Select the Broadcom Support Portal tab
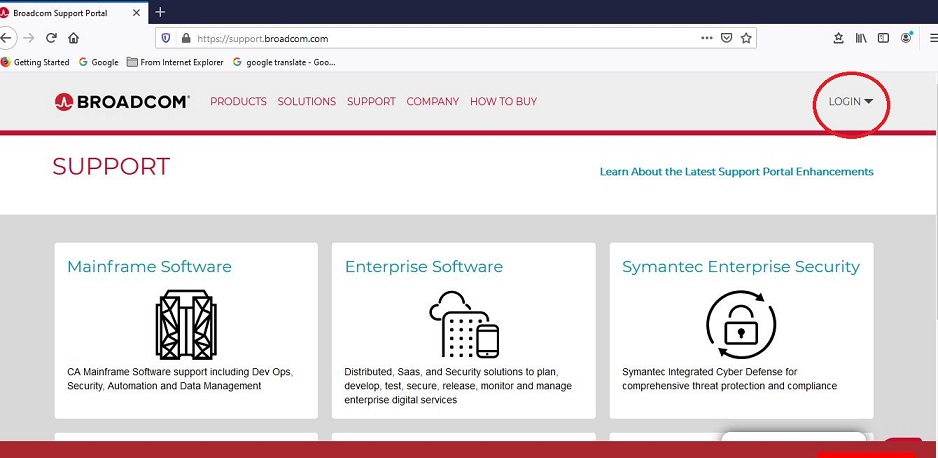Viewport: 938px width, 458px height. [x=72, y=12]
